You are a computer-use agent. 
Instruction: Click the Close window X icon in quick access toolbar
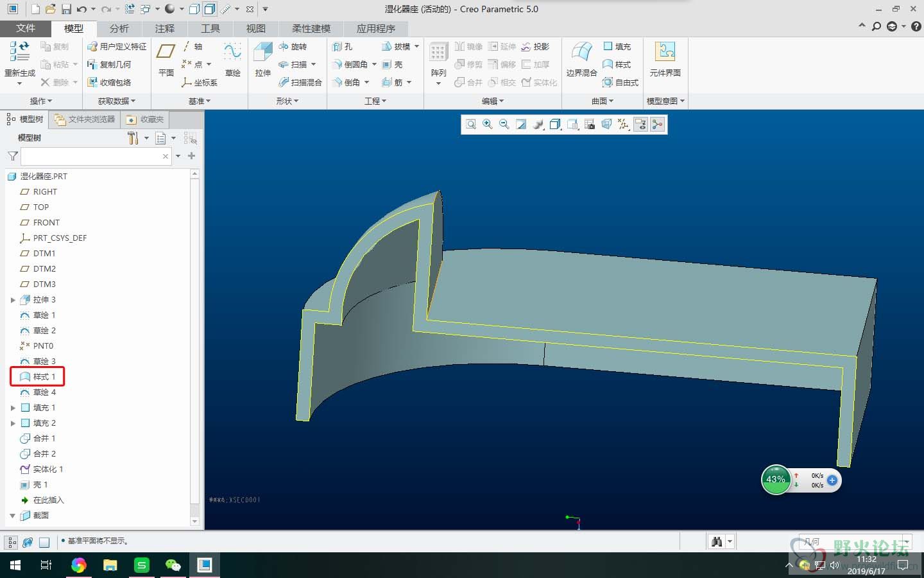pos(250,9)
